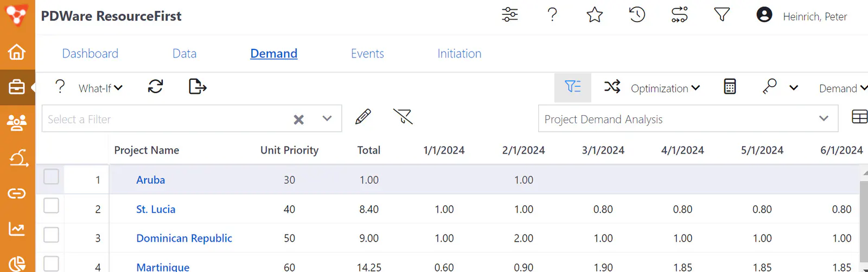Screen dimensions: 868x272
Task: Open the Project Demand Analysis dropdown
Action: coord(688,118)
